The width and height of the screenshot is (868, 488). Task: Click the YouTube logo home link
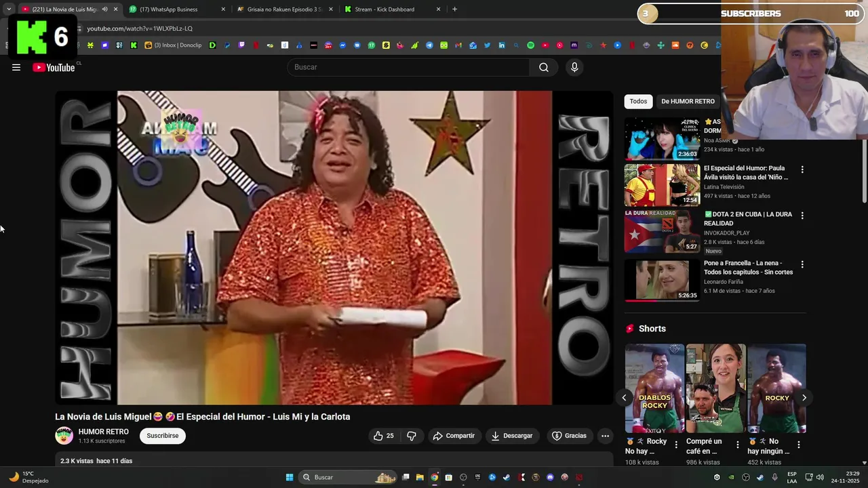coord(54,67)
